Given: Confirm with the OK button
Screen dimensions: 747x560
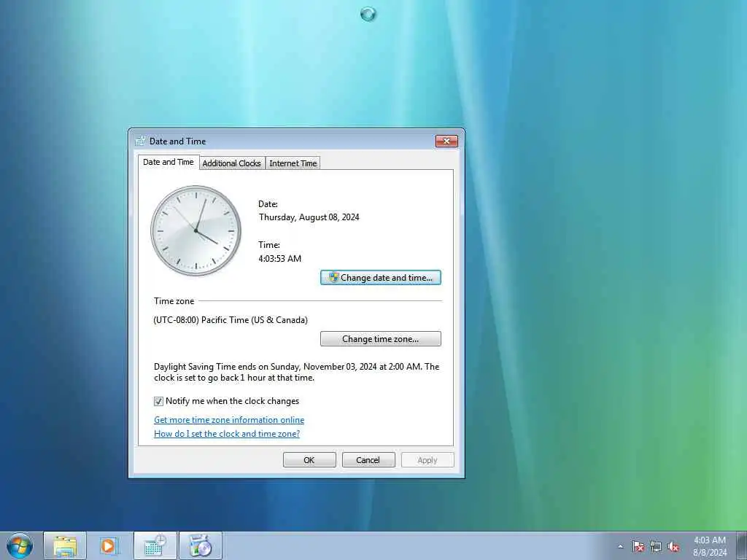Looking at the screenshot, I should pyautogui.click(x=309, y=460).
